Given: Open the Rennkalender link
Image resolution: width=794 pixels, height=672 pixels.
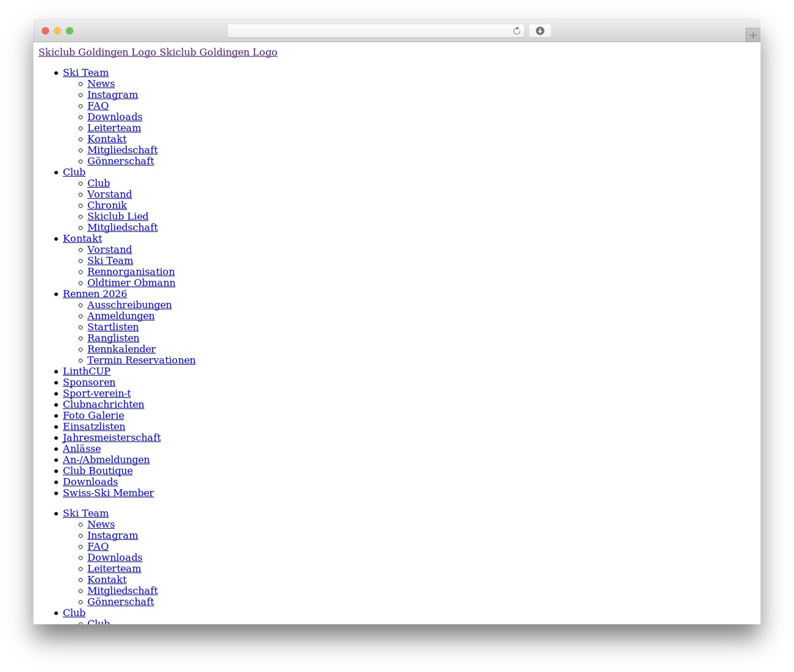Looking at the screenshot, I should pos(122,350).
